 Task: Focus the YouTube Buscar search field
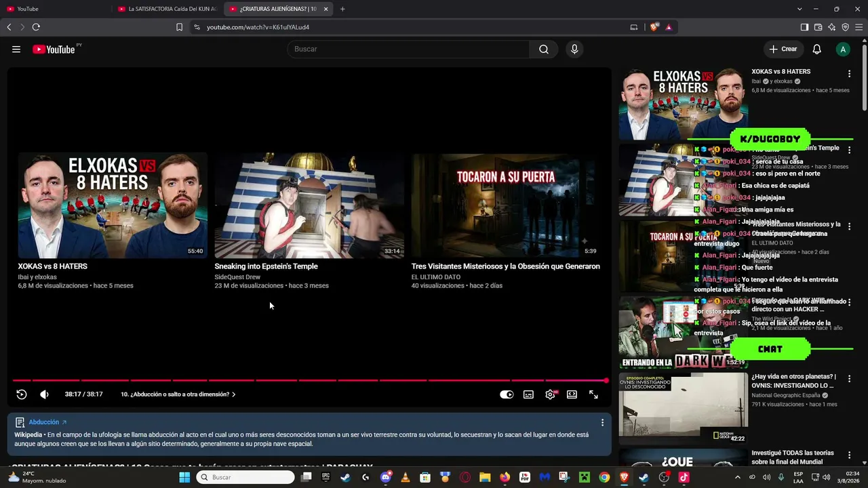(408, 49)
